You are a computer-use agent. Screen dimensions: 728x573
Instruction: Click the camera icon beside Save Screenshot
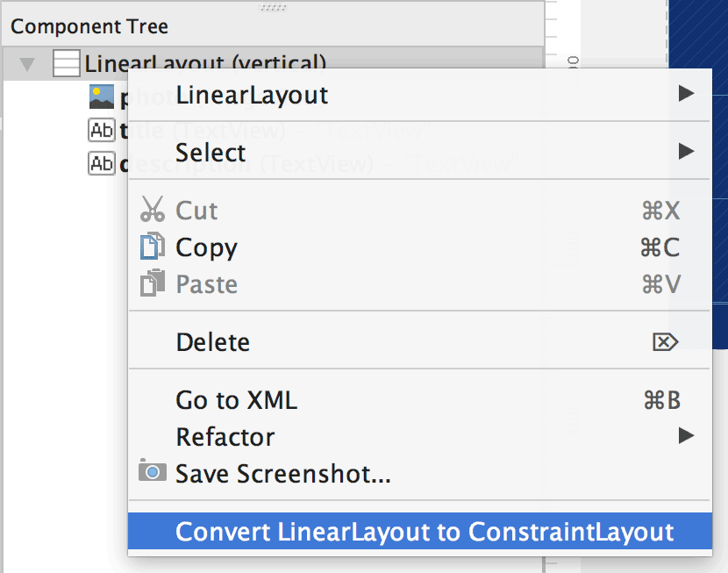coord(153,474)
